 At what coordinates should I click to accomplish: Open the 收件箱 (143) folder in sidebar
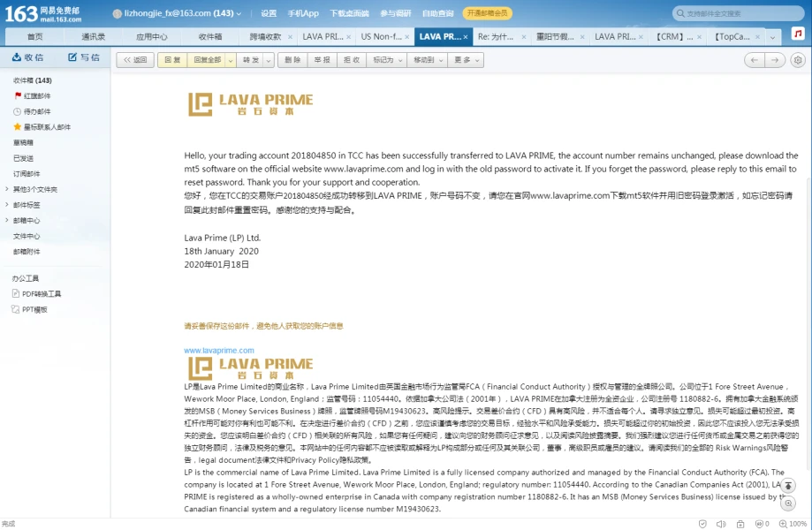pos(32,80)
